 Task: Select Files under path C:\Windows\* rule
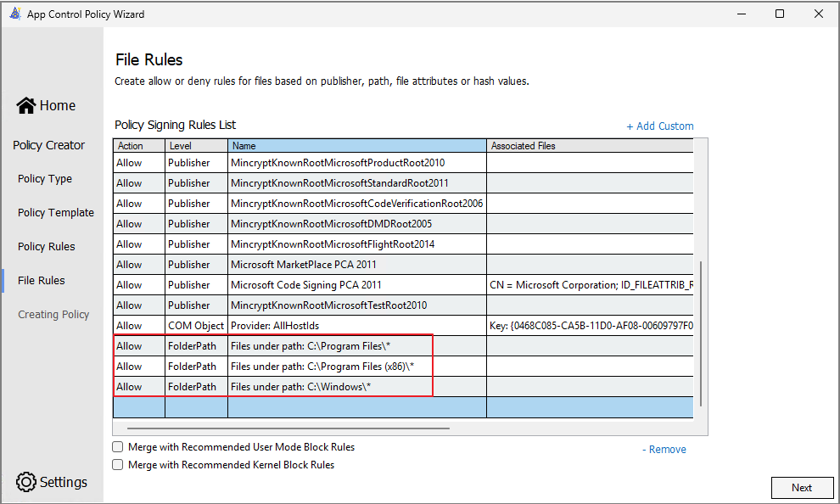coord(357,387)
